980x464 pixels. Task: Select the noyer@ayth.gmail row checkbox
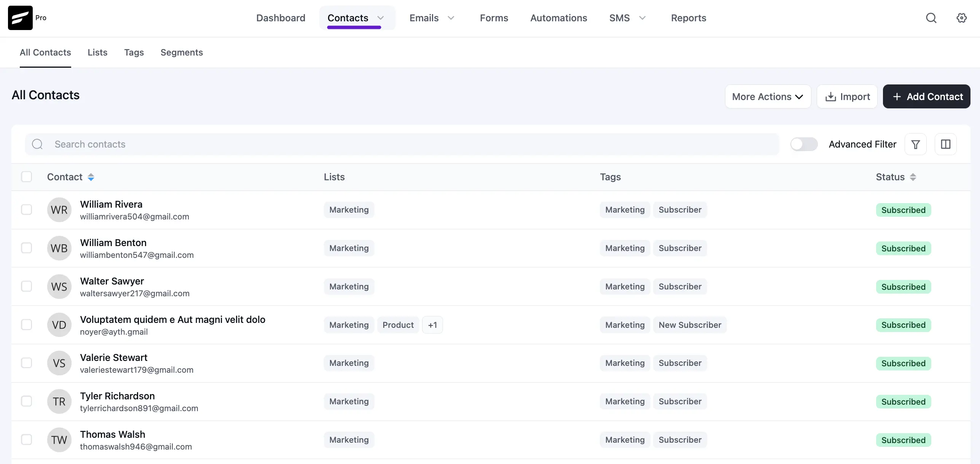click(27, 325)
